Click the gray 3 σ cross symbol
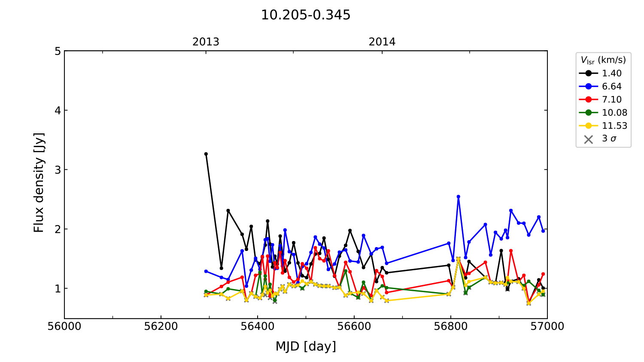 coord(588,139)
